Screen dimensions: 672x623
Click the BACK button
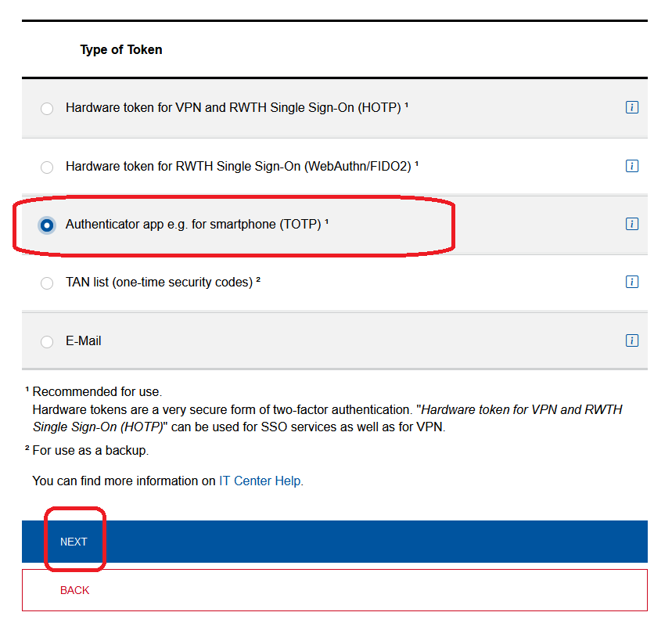click(74, 590)
